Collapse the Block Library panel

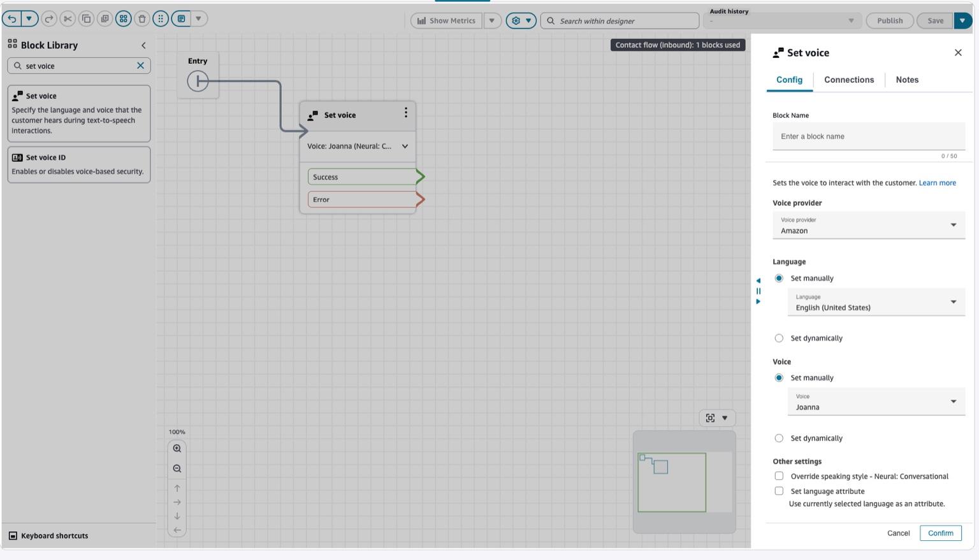pyautogui.click(x=143, y=45)
